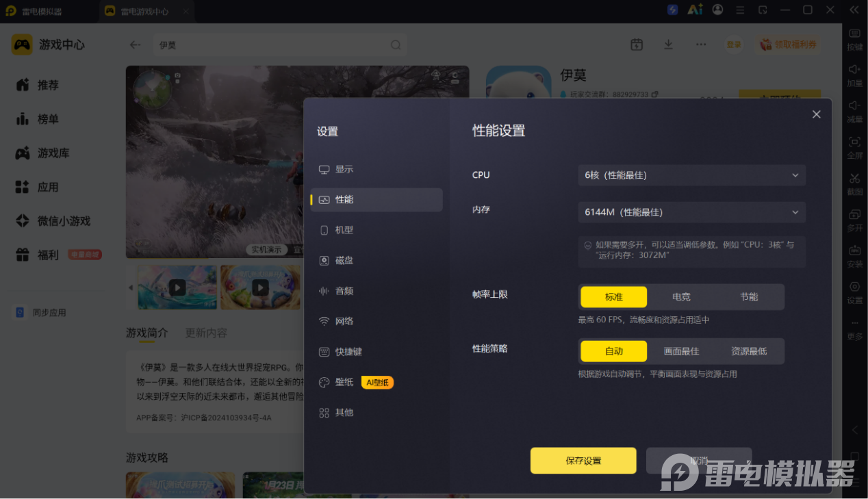Click the blue lightning accelerator icon
Viewport: 868px width, 499px height.
673,10
